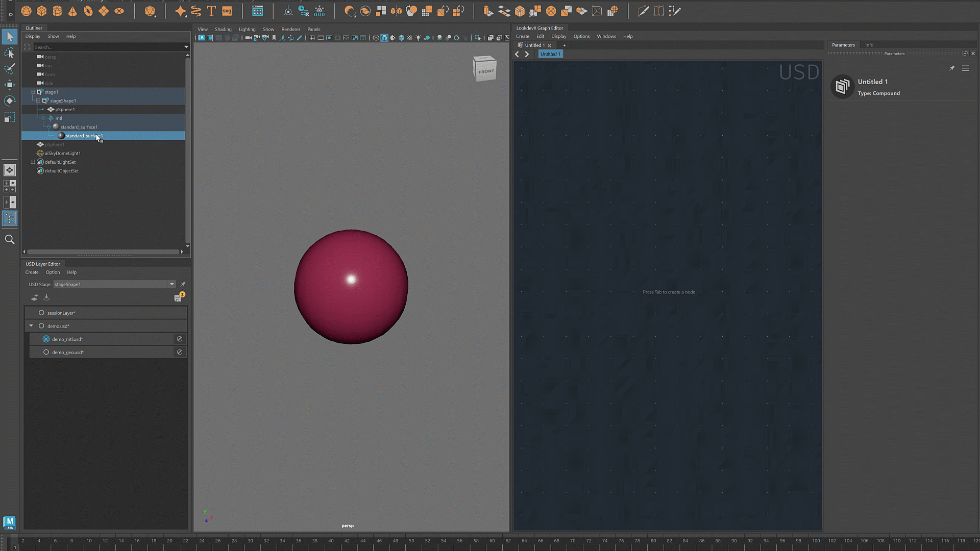Set sessionLayer as target layer
The width and height of the screenshot is (980, 551).
pos(41,313)
